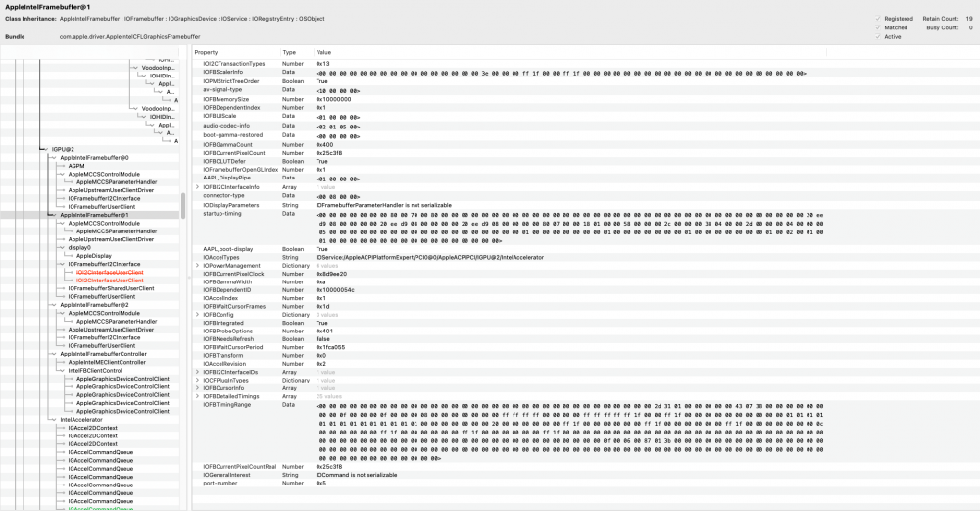This screenshot has height=511, width=980.
Task: Expand the IOFBConfig dictionary property
Action: [x=198, y=315]
